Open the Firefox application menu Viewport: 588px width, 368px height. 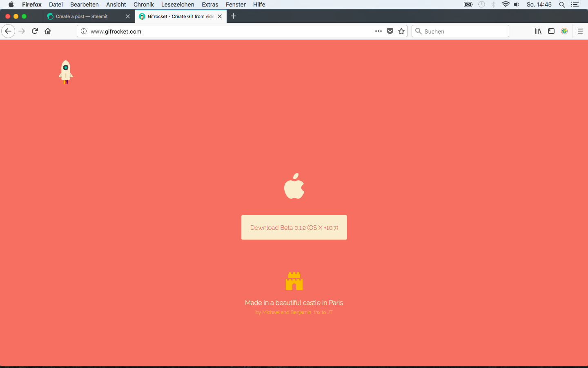coord(32,4)
